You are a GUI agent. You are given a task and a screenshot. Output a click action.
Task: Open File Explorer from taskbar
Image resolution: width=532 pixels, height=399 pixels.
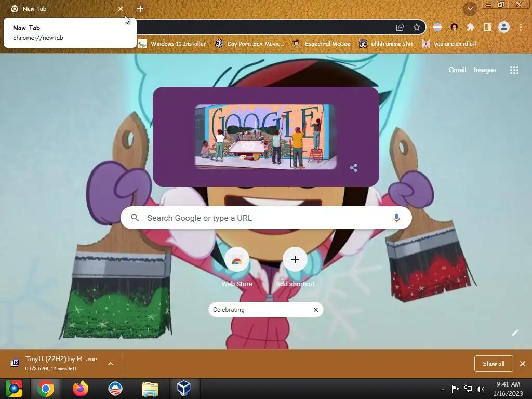point(150,389)
